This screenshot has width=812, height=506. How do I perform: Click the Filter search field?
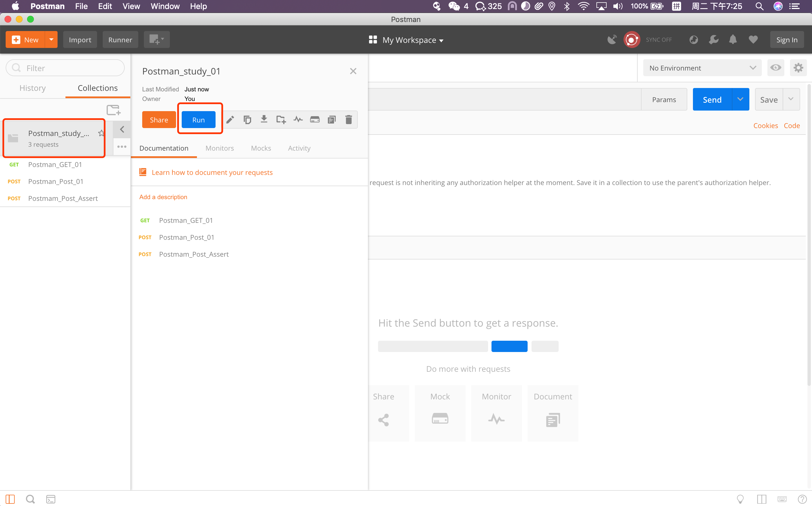click(x=65, y=68)
